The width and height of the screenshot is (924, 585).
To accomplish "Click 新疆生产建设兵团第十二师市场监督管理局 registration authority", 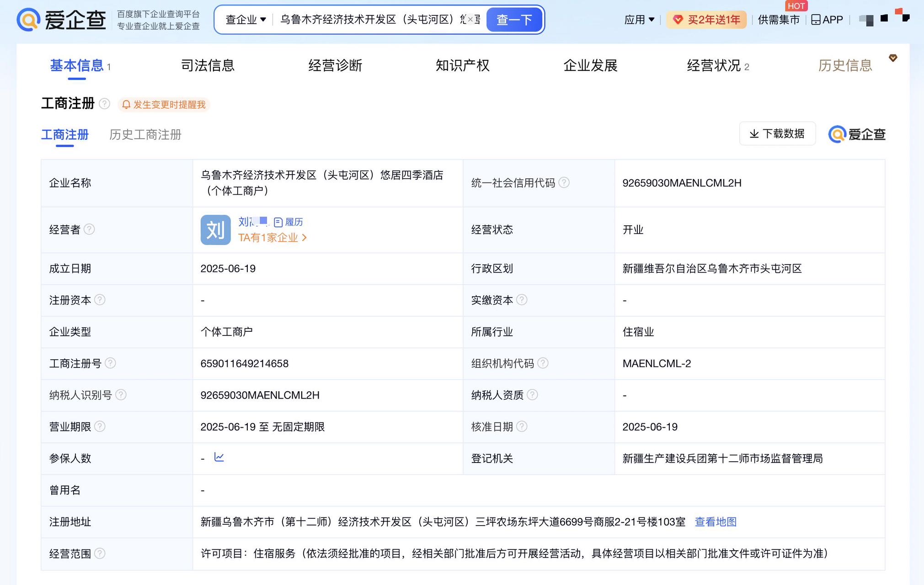I will click(x=722, y=458).
